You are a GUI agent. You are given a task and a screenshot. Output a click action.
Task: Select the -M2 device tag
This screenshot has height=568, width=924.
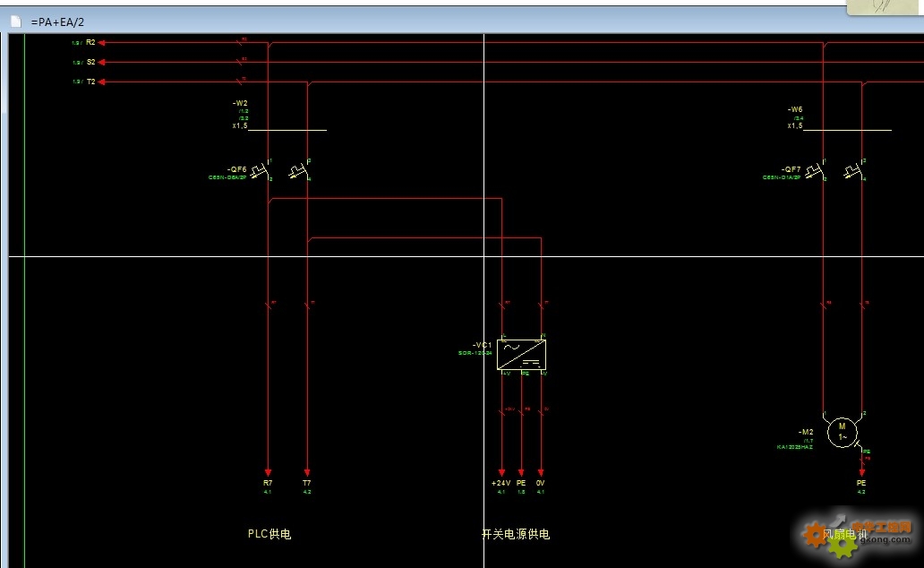pos(806,432)
